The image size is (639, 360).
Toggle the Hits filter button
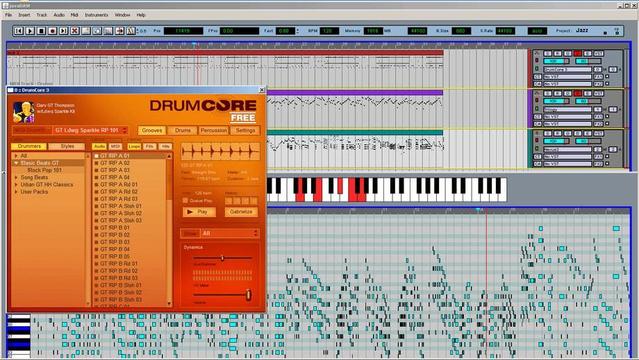[165, 146]
